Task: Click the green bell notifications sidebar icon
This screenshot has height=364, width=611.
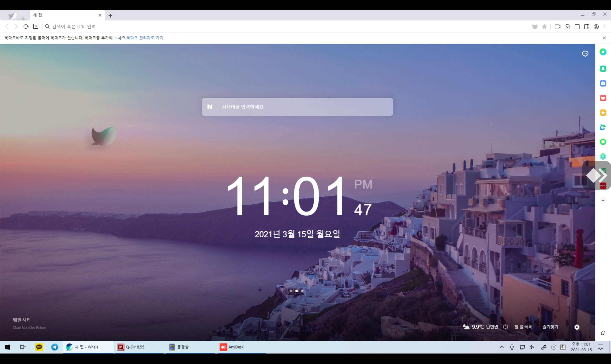Action: (x=603, y=69)
